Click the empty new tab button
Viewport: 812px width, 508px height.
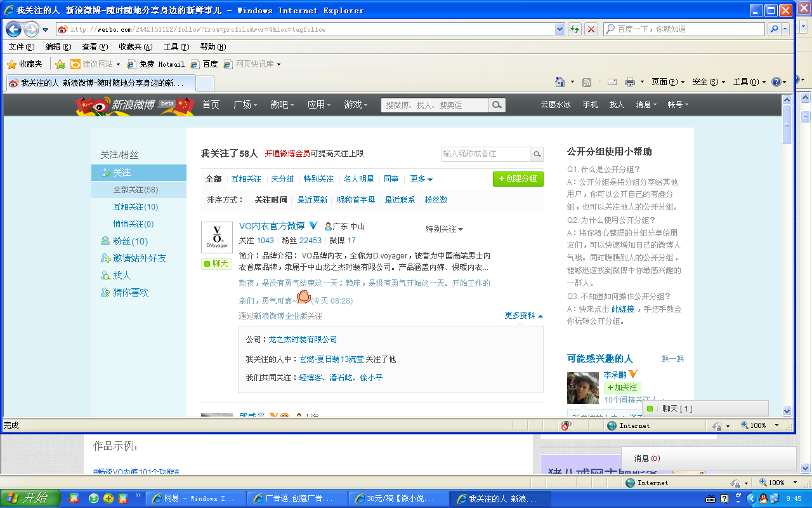(205, 83)
